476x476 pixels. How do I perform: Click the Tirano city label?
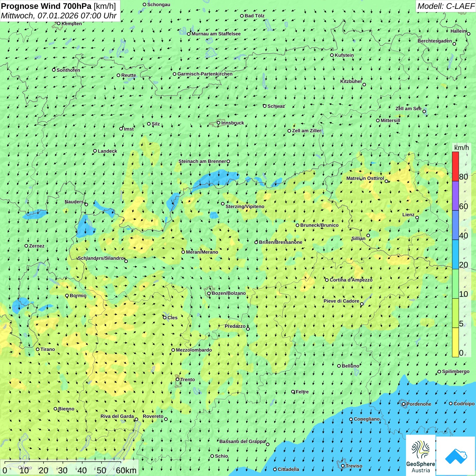point(48,349)
